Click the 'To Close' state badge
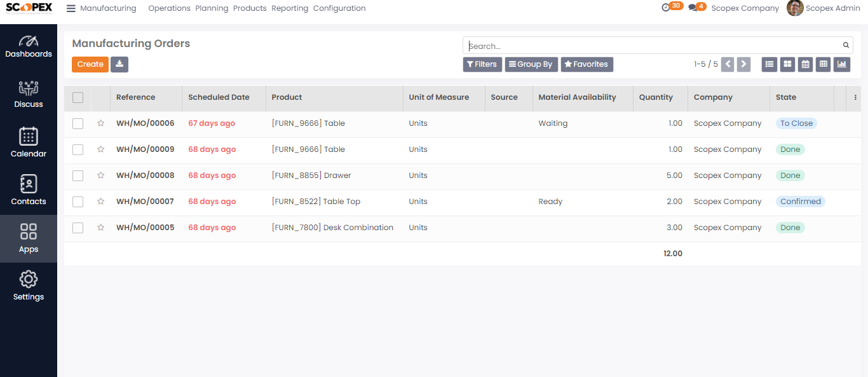This screenshot has height=377, width=868. tap(796, 123)
